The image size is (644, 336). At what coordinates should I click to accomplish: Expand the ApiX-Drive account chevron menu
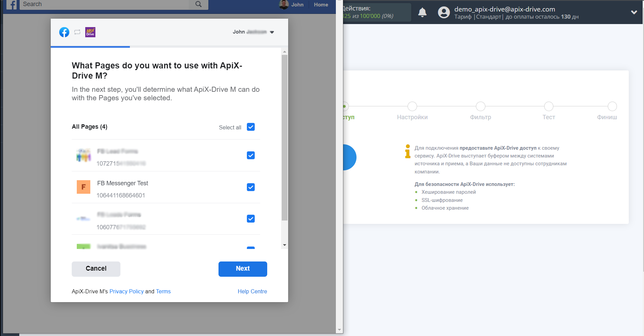tap(634, 12)
